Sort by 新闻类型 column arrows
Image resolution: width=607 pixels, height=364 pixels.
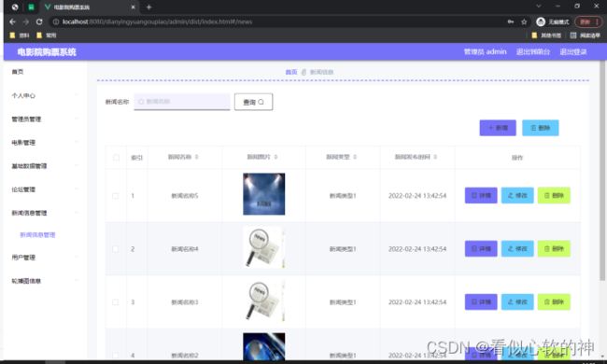[355, 157]
